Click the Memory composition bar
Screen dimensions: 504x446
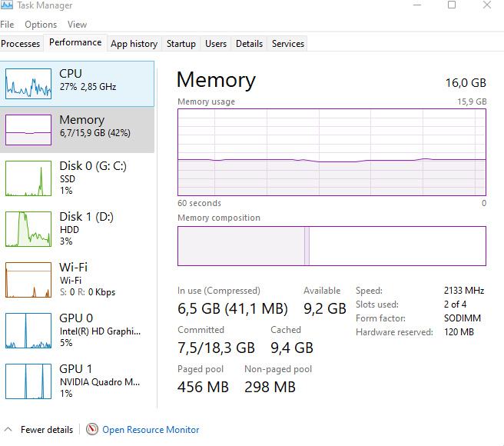pyautogui.click(x=331, y=246)
